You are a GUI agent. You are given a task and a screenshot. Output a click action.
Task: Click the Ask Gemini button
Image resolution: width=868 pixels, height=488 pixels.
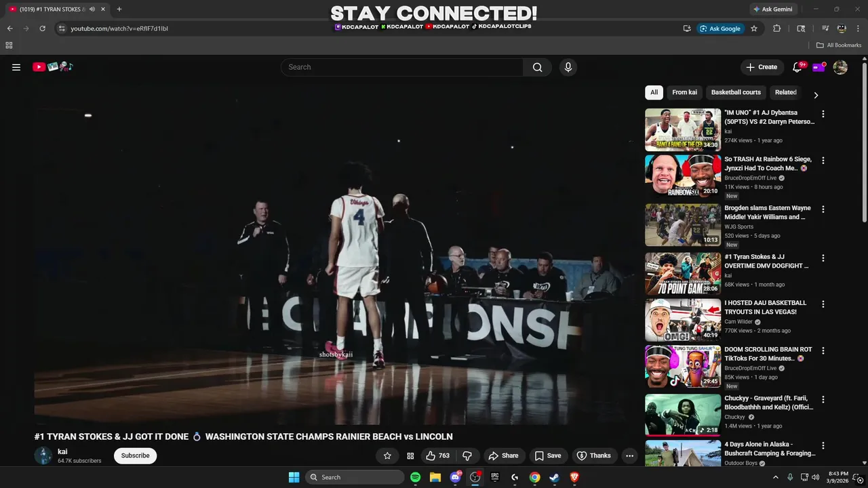[772, 9]
